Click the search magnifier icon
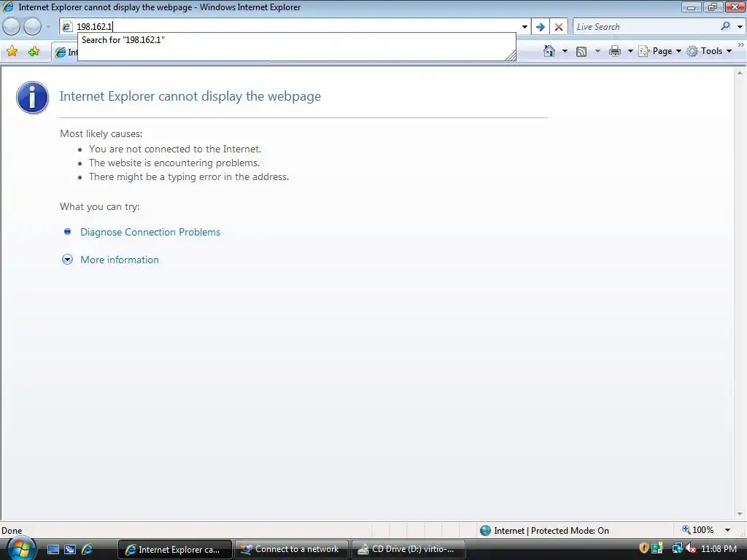This screenshot has width=747, height=560. click(726, 26)
